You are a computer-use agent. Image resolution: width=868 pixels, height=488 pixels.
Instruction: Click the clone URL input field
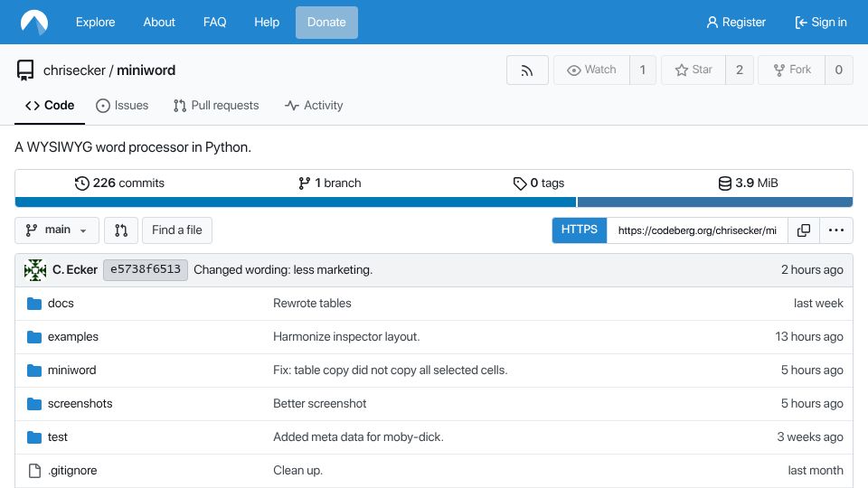pyautogui.click(x=697, y=230)
